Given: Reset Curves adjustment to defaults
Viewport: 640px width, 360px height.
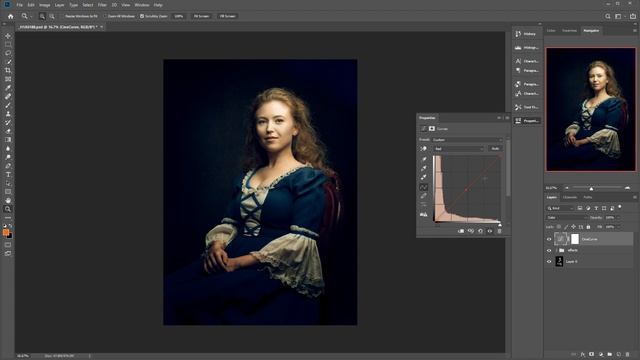Looking at the screenshot, I should point(480,231).
